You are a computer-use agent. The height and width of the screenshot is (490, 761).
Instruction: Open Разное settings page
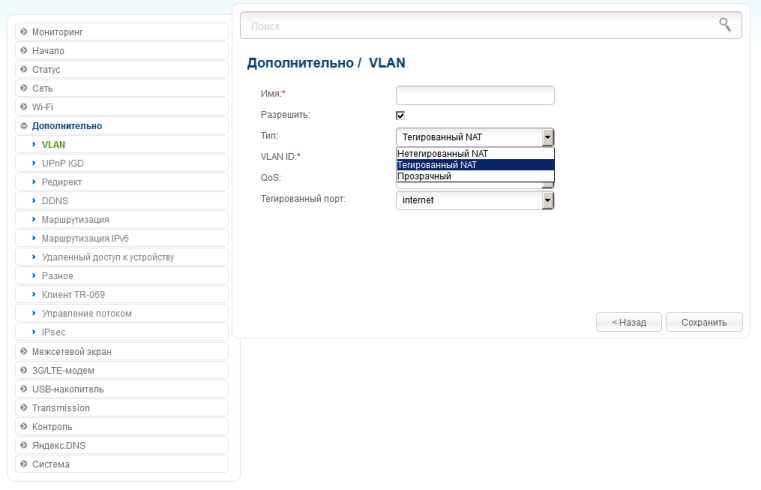(x=122, y=276)
